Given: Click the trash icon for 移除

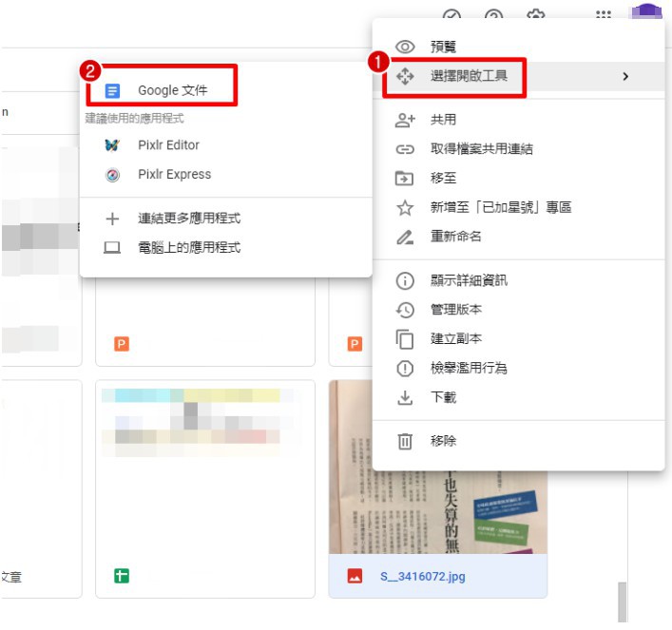Looking at the screenshot, I should point(406,441).
